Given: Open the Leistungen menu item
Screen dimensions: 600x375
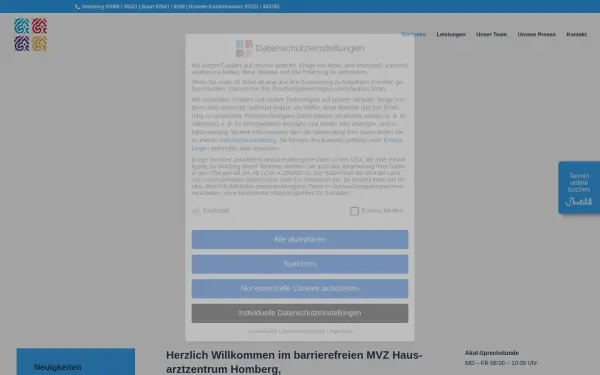Looking at the screenshot, I should pos(451,34).
